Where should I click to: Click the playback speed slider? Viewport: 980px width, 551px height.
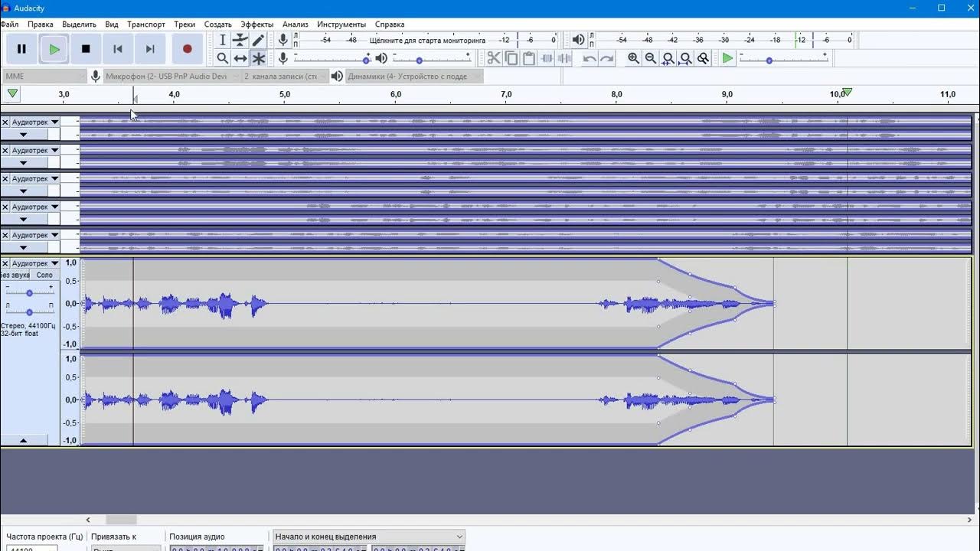(x=782, y=58)
